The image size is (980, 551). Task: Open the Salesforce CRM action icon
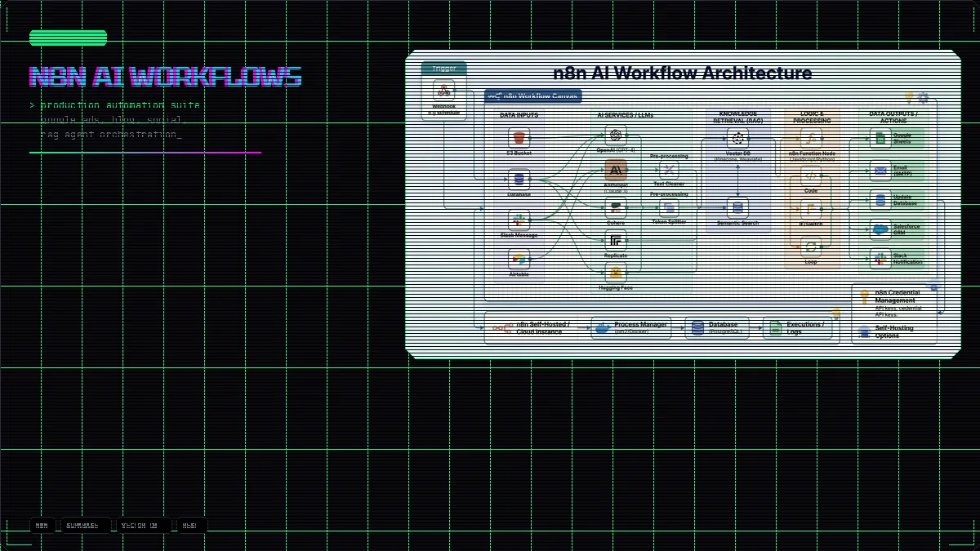pyautogui.click(x=880, y=229)
